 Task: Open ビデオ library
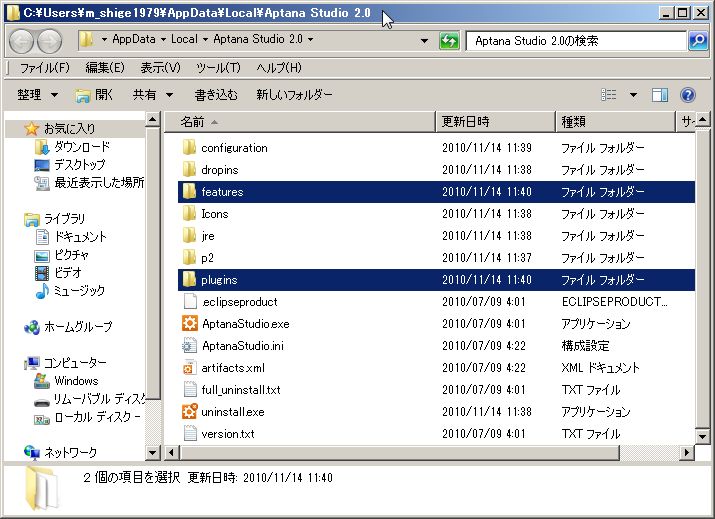coord(68,273)
